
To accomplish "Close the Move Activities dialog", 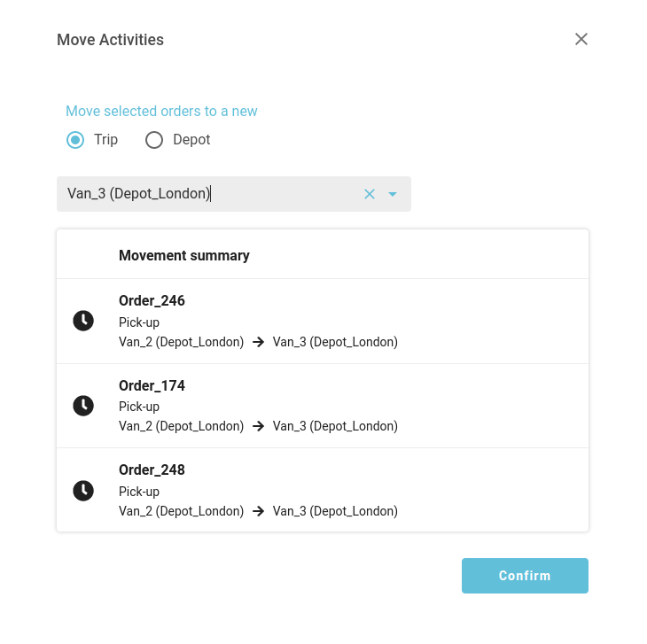I will (581, 39).
